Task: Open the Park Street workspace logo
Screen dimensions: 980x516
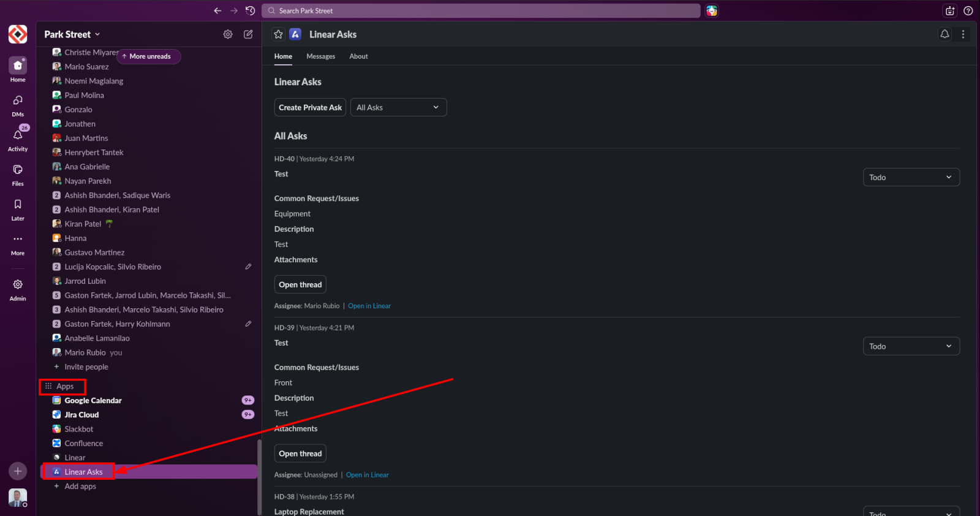Action: click(18, 34)
